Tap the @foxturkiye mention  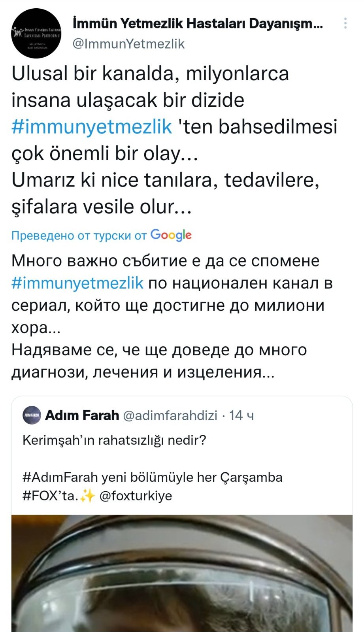[x=136, y=496]
